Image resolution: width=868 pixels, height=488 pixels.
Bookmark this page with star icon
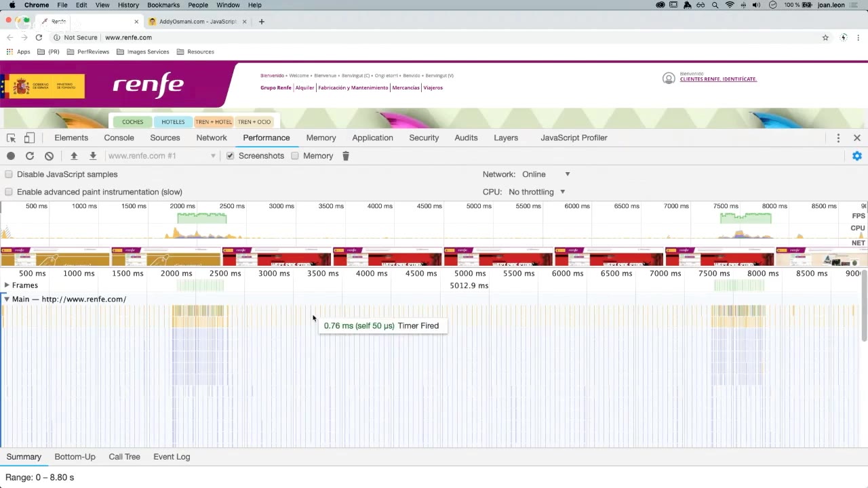[825, 37]
